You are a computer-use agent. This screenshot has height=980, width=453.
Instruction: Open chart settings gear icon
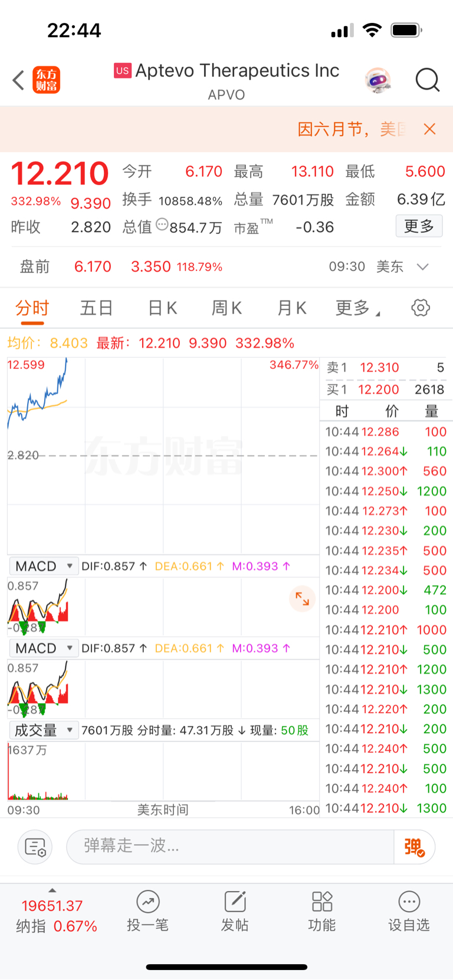click(x=421, y=308)
